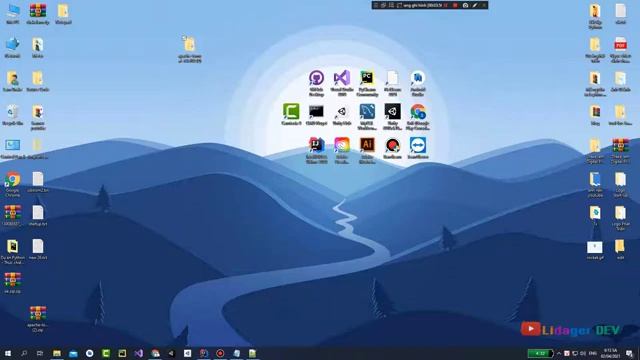This screenshot has width=640, height=360.
Task: Switch to Camtasia on the taskbar
Action: (106, 353)
